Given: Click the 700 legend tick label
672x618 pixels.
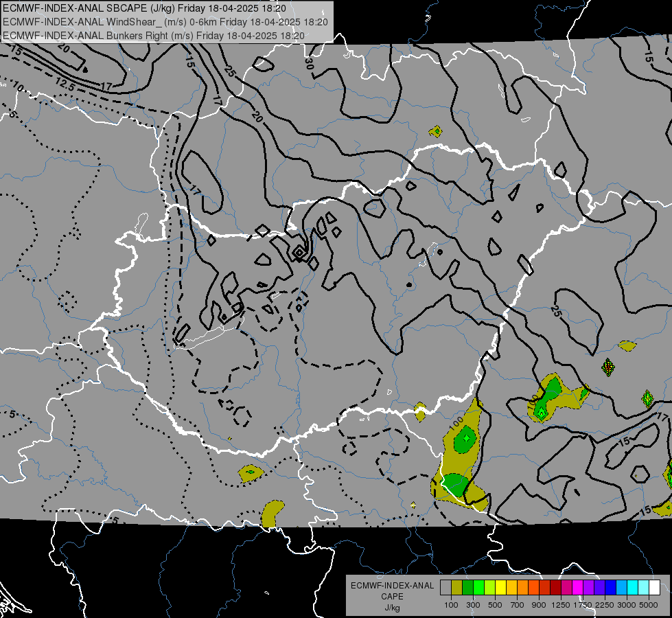Looking at the screenshot, I should point(518,605).
